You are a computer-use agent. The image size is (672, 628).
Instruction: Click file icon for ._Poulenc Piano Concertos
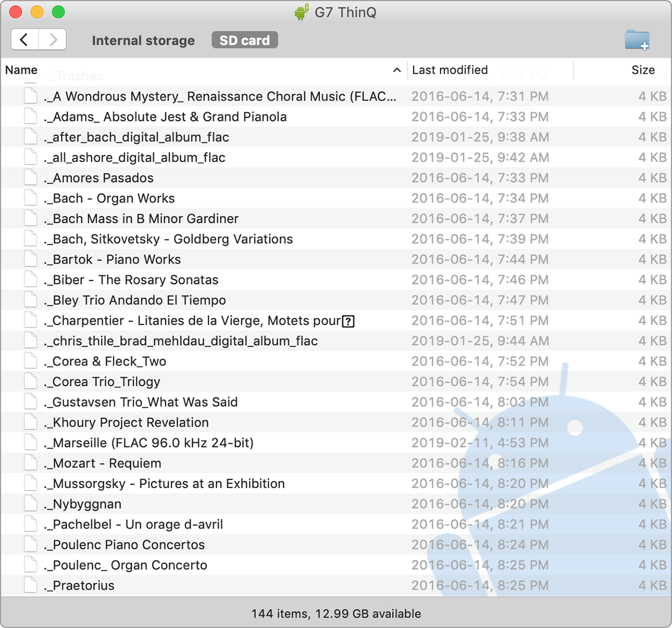31,545
